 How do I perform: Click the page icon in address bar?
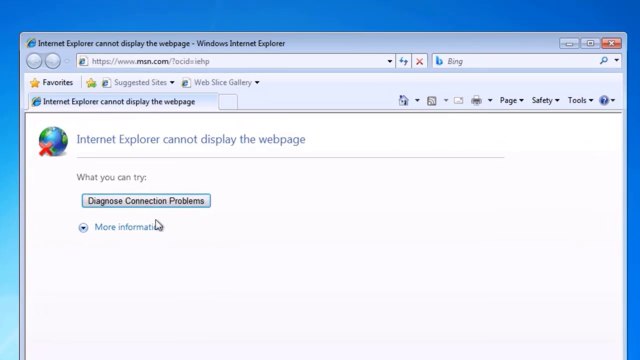[x=83, y=61]
